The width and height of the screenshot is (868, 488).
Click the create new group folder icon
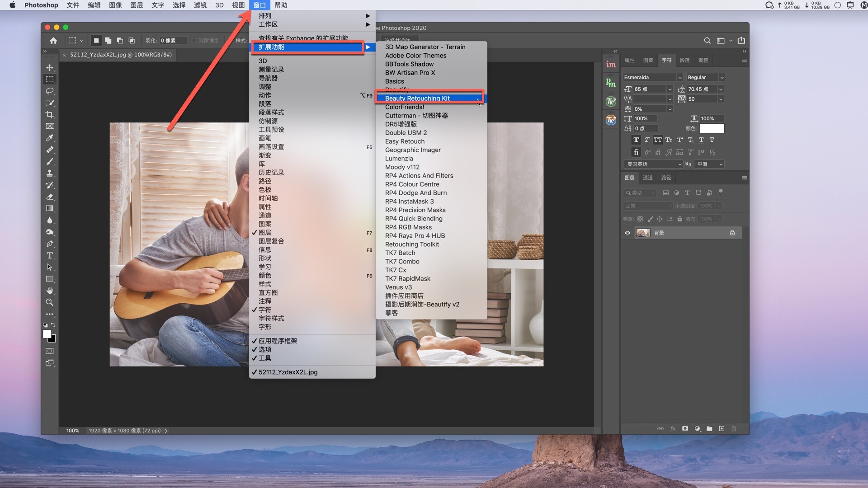pyautogui.click(x=709, y=428)
